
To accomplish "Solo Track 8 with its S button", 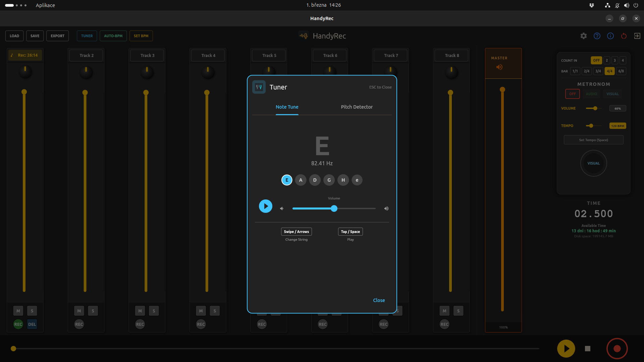I will coord(459,311).
